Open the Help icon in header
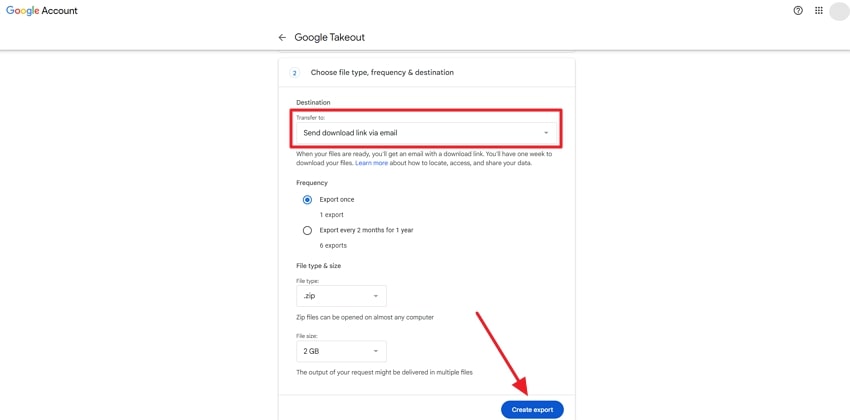 [798, 11]
